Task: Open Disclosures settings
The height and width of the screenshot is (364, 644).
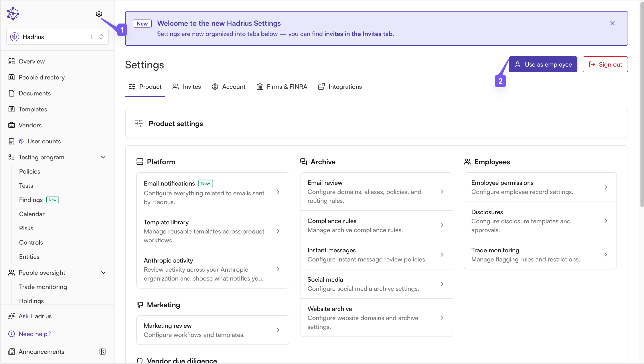Action: coord(540,221)
